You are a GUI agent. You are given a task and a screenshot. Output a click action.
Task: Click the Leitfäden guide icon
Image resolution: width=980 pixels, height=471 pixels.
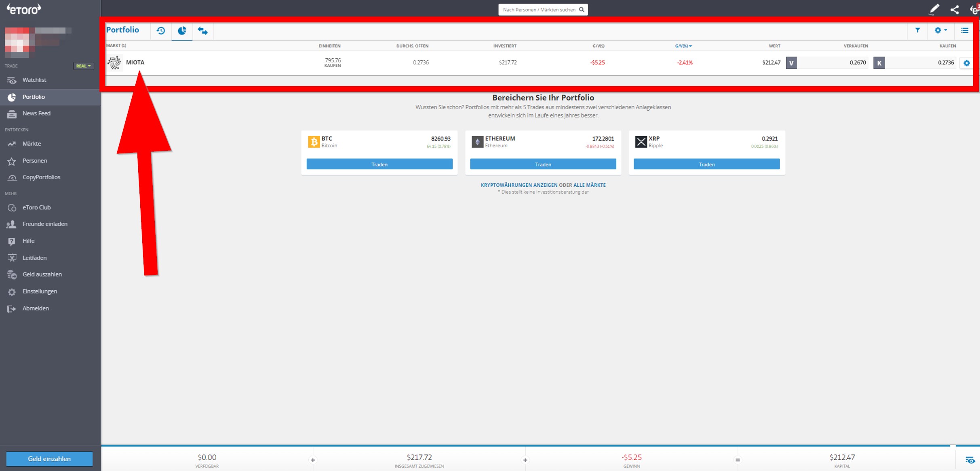coord(12,258)
